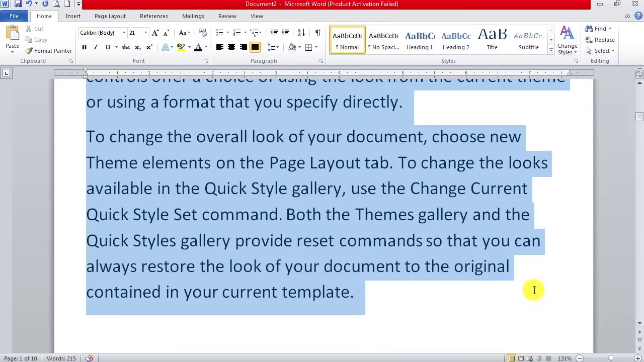
Task: Switch to Review tab
Action: tap(227, 16)
